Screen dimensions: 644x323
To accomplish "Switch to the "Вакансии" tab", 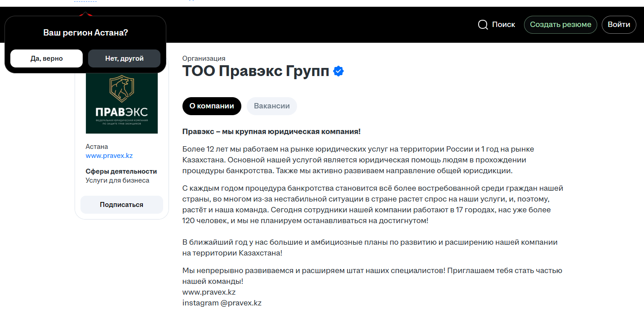I will point(272,106).
